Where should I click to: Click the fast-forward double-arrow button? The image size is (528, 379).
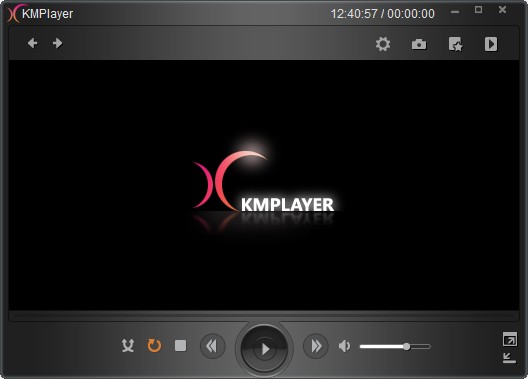click(x=316, y=346)
